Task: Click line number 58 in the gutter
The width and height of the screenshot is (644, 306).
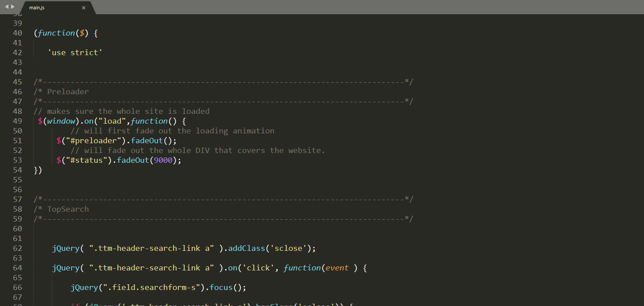Action: [17, 209]
